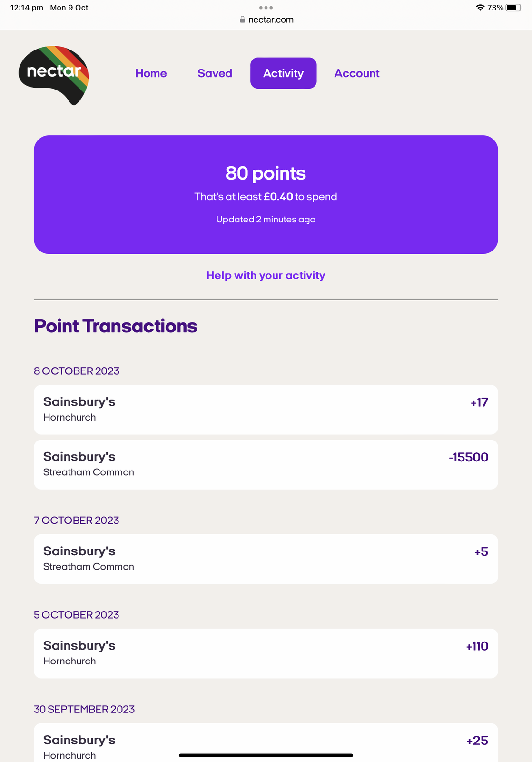Tap the Wi-Fi status icon
Screen dimensions: 532x762
(x=480, y=8)
